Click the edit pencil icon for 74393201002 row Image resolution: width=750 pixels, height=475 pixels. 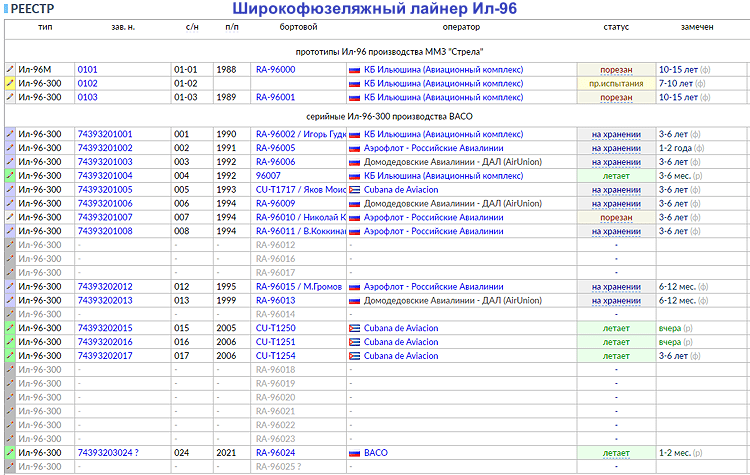pyautogui.click(x=10, y=148)
